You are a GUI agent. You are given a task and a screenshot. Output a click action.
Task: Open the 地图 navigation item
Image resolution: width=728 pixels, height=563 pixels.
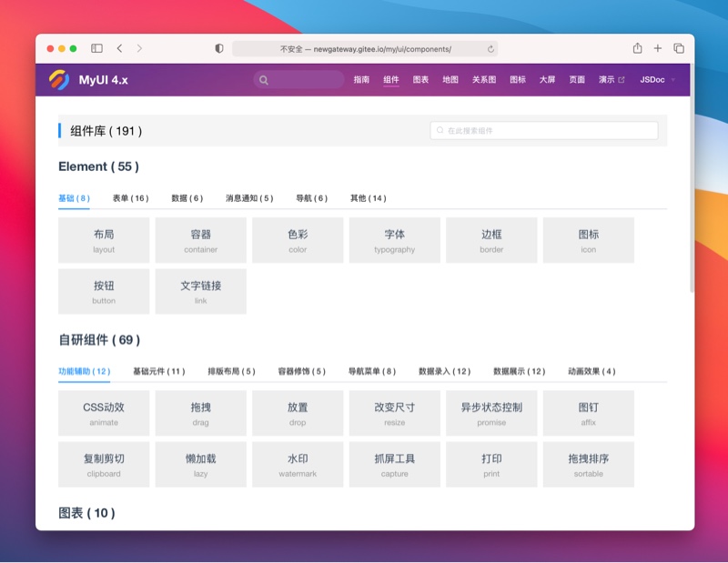point(450,79)
